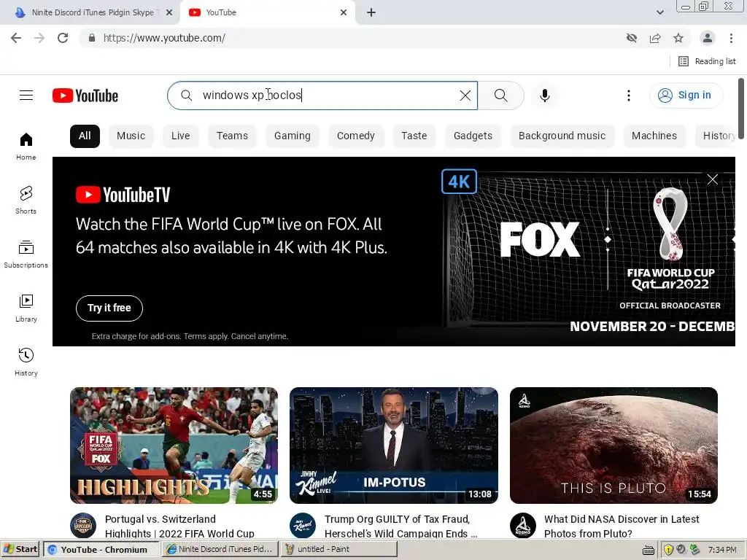Close the Ninite browser tab

[169, 12]
